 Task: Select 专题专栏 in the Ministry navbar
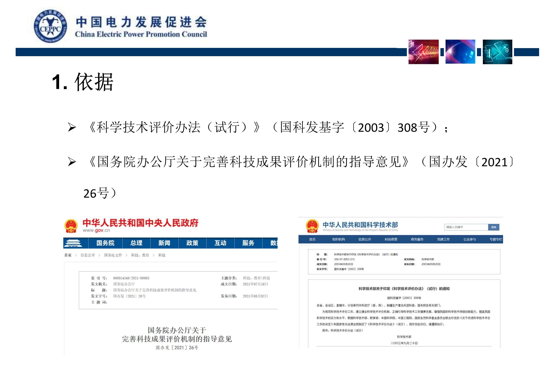(x=496, y=239)
